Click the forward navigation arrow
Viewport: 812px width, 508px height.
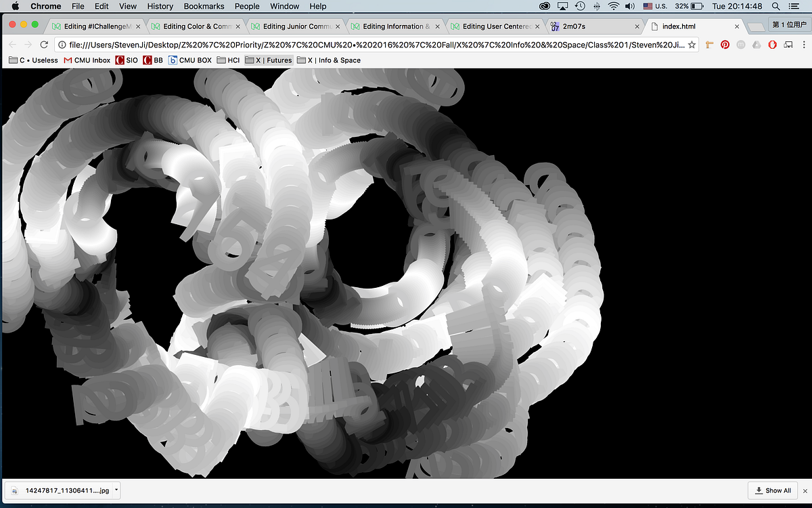point(28,45)
